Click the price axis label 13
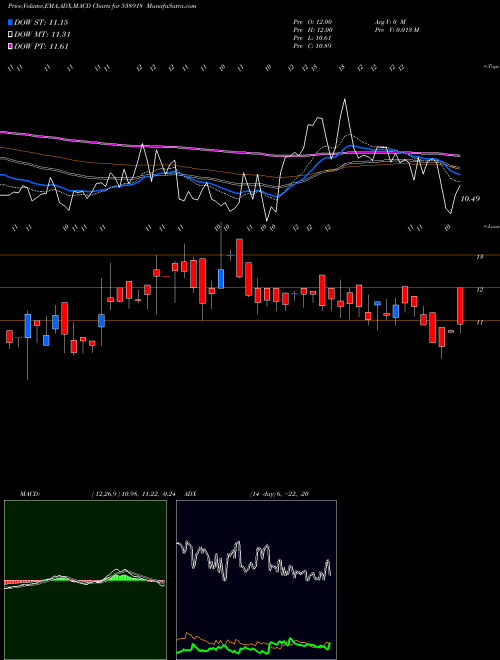500x660 pixels. point(479,257)
